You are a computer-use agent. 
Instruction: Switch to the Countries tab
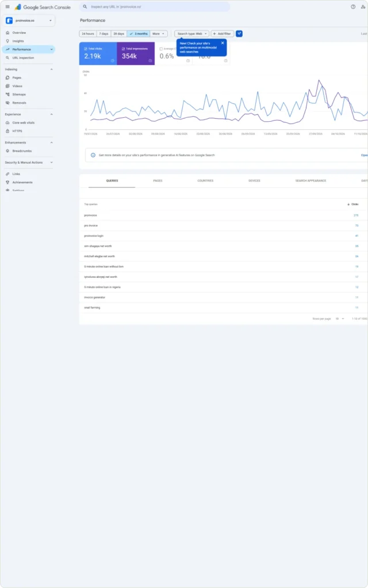(205, 181)
